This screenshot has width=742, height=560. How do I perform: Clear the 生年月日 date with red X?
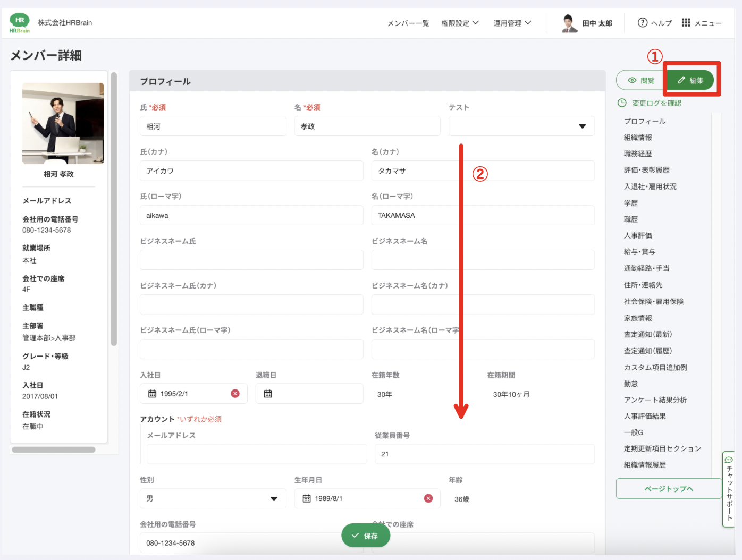click(x=428, y=498)
